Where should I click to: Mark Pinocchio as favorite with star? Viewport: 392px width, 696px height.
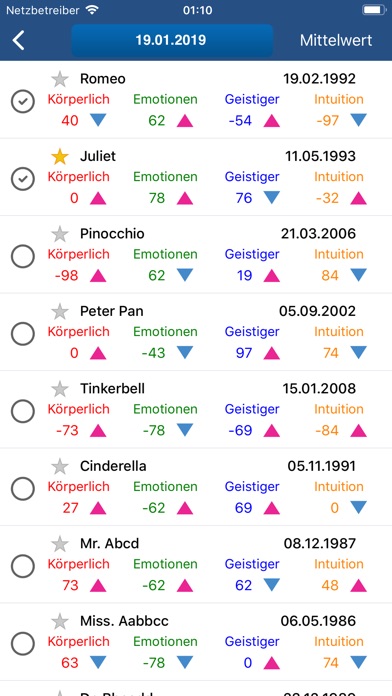pyautogui.click(x=59, y=233)
